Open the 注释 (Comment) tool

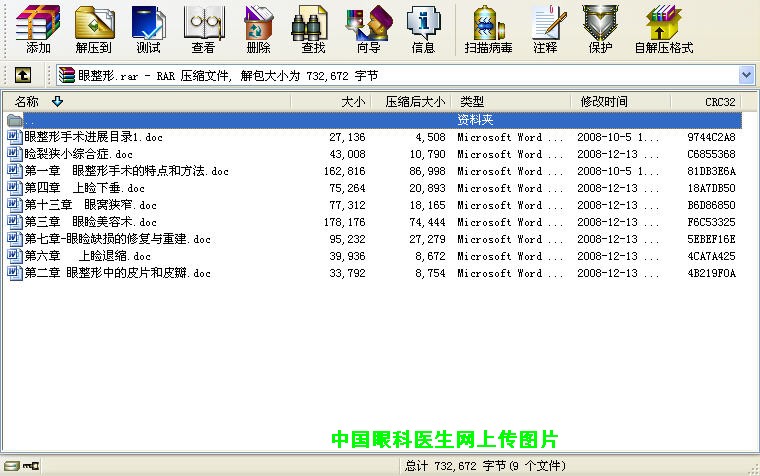(545, 28)
